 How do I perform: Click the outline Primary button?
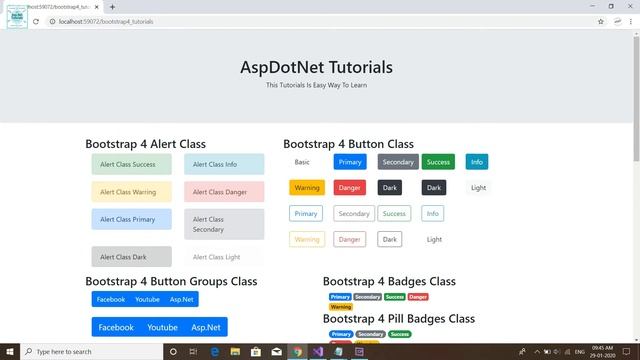point(306,213)
